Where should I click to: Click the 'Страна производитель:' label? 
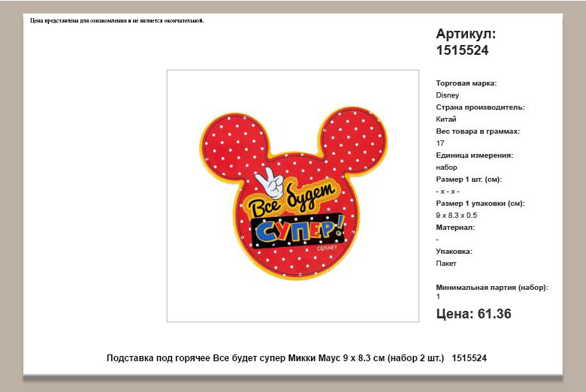coord(480,107)
